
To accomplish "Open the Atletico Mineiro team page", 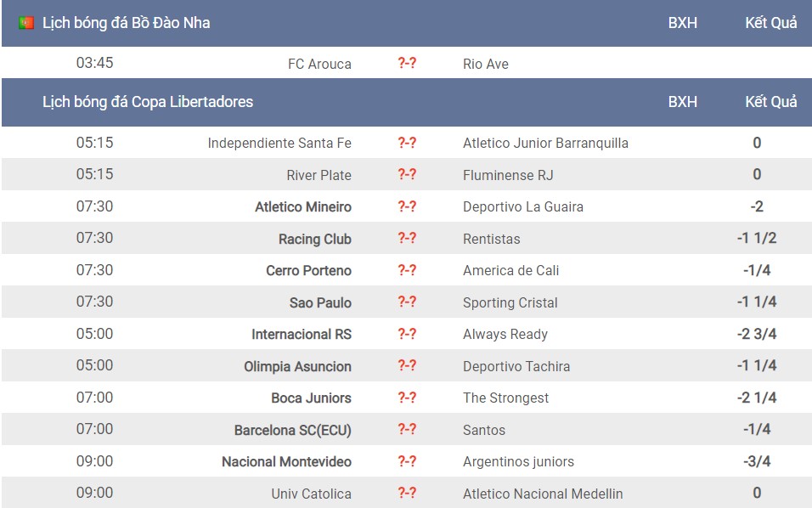I will (x=303, y=206).
